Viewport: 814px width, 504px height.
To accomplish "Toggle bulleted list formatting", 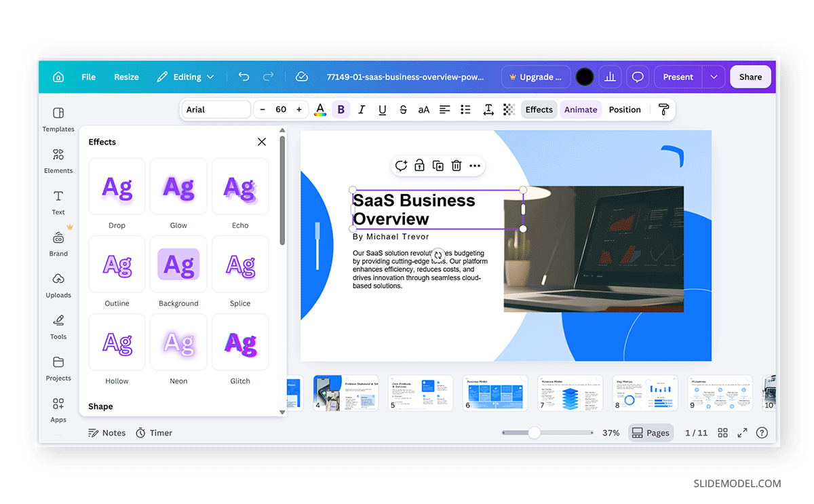I will pyautogui.click(x=465, y=110).
